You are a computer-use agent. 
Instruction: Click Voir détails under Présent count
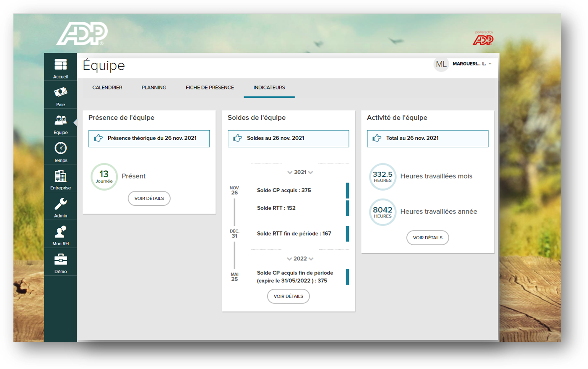149,198
